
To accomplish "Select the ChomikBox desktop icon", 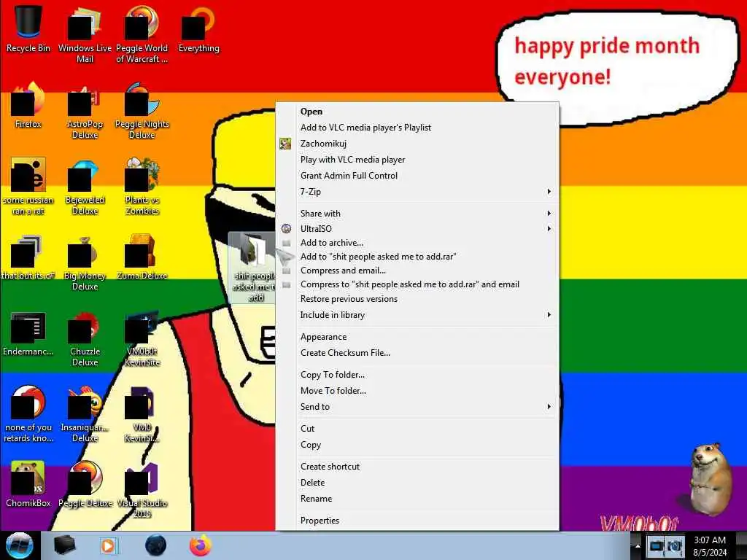I will click(28, 484).
